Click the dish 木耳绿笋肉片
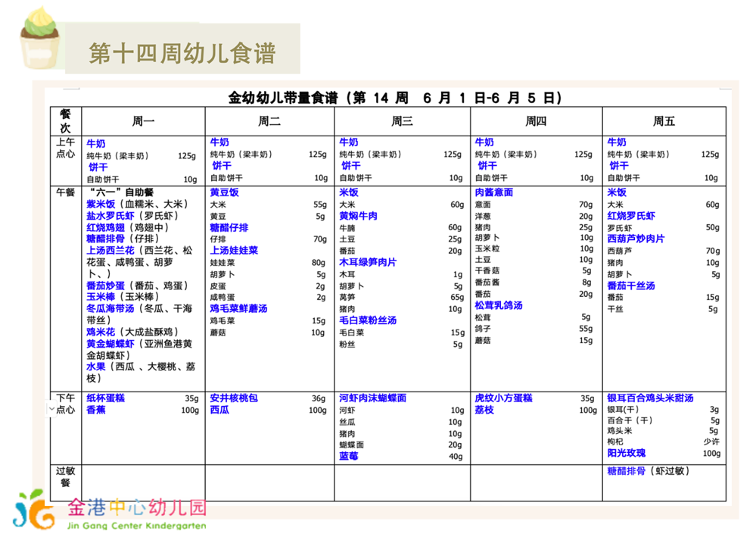Screen dimensions: 756x540 [x=368, y=262]
